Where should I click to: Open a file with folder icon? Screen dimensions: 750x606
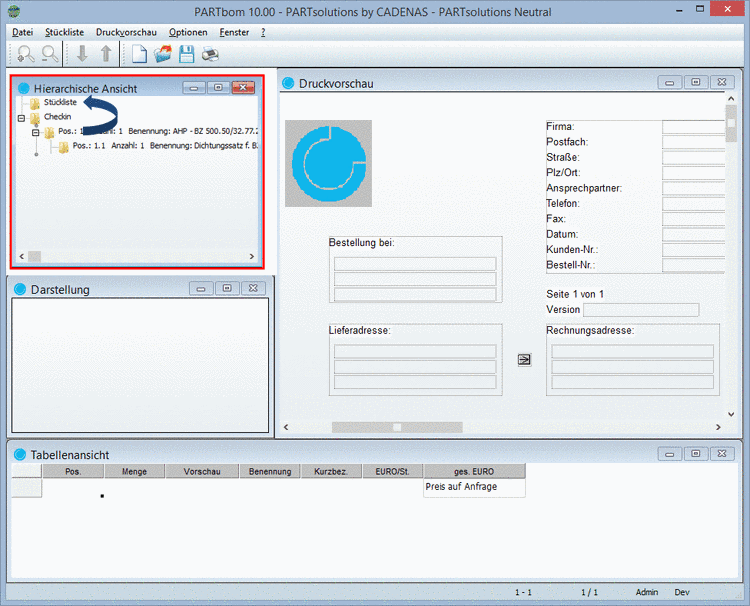[x=163, y=54]
